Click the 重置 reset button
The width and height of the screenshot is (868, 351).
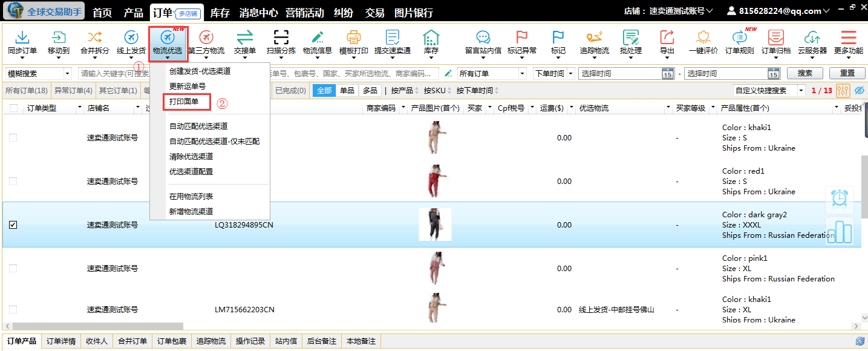(x=847, y=73)
